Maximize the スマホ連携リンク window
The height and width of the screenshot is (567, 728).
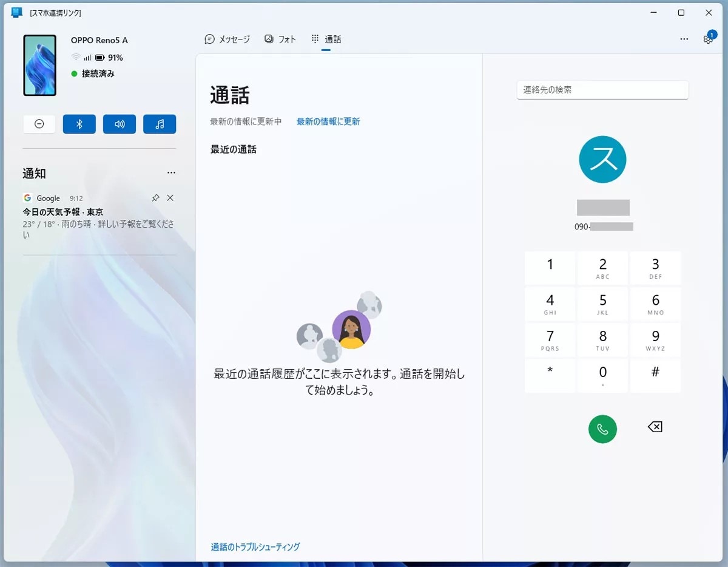[x=681, y=13]
